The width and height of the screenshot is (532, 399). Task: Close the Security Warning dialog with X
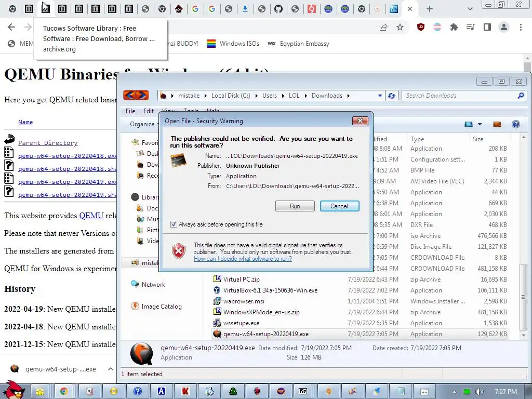coord(360,121)
